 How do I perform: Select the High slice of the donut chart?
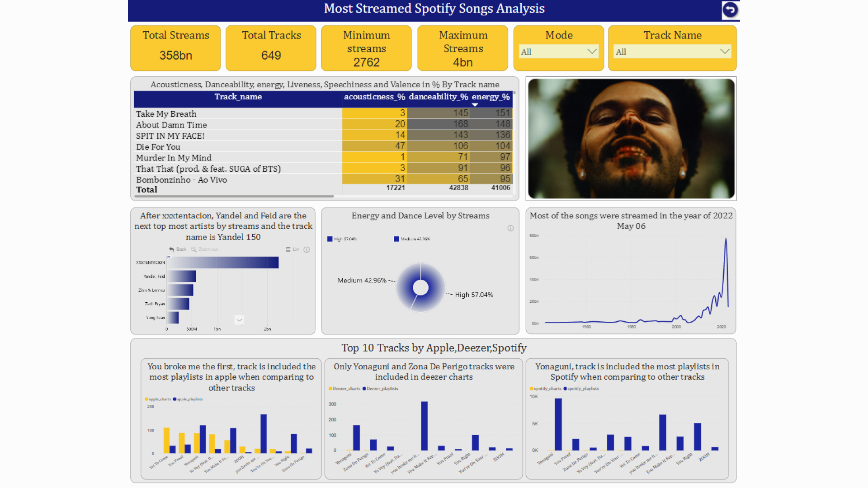[x=436, y=291]
